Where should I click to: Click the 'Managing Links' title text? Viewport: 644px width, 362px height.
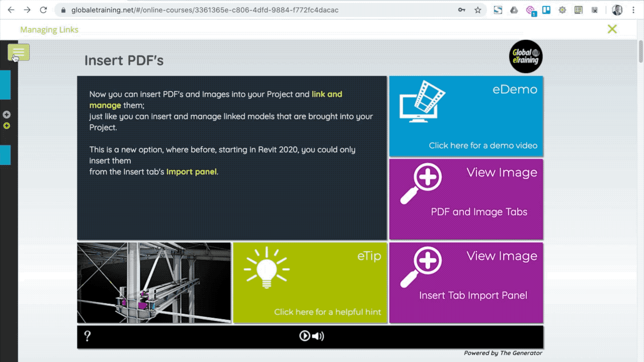click(x=49, y=30)
